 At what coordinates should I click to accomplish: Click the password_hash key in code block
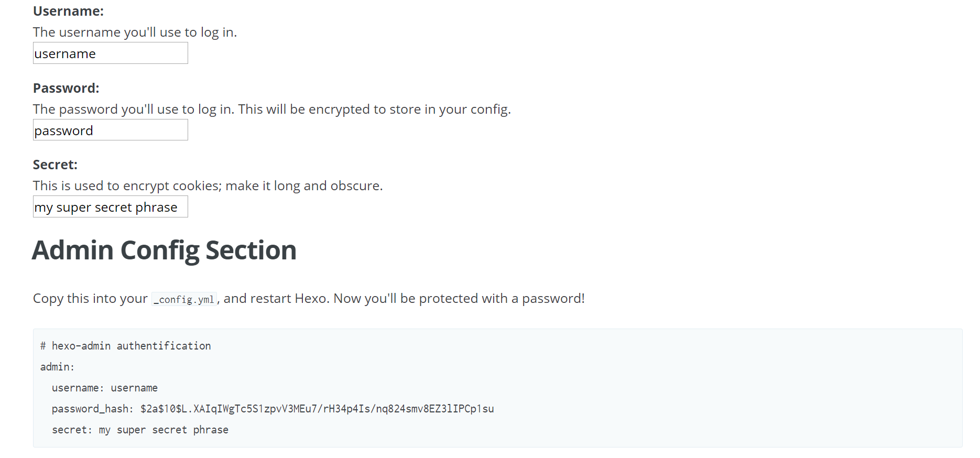pos(92,409)
